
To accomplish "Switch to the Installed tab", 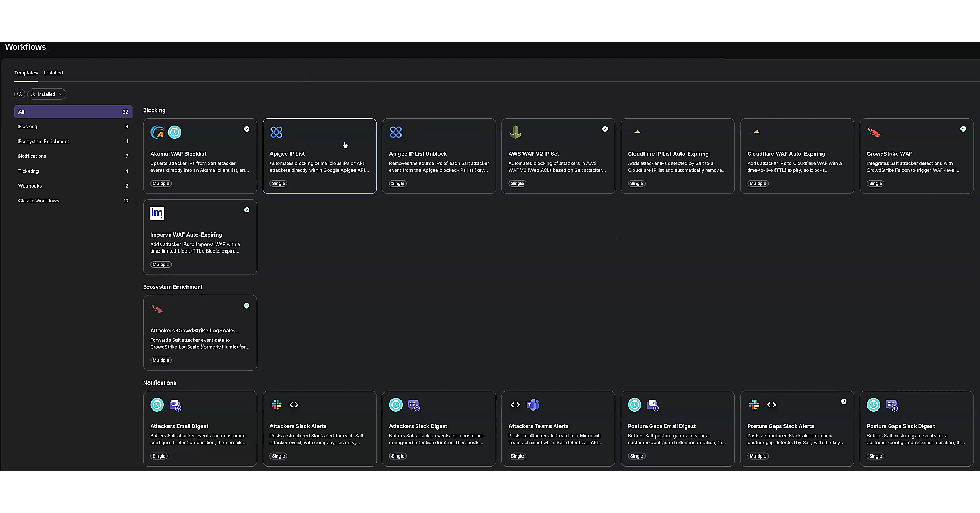I will coord(53,73).
